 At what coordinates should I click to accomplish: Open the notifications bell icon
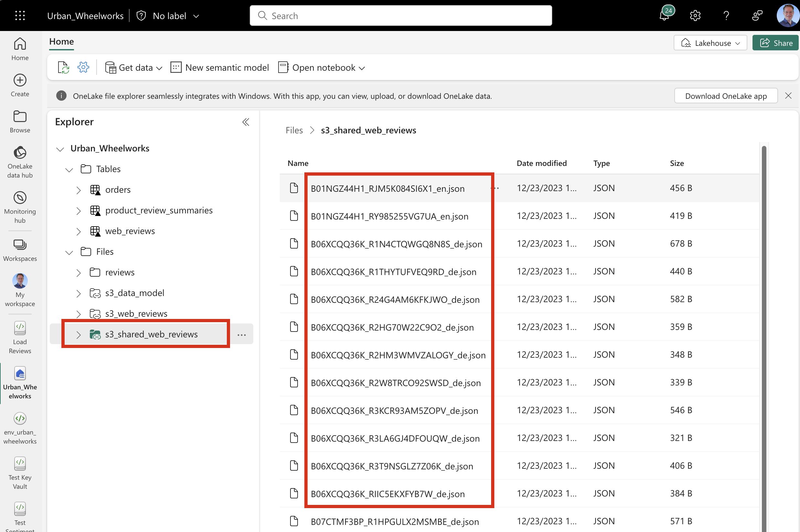[x=664, y=15]
